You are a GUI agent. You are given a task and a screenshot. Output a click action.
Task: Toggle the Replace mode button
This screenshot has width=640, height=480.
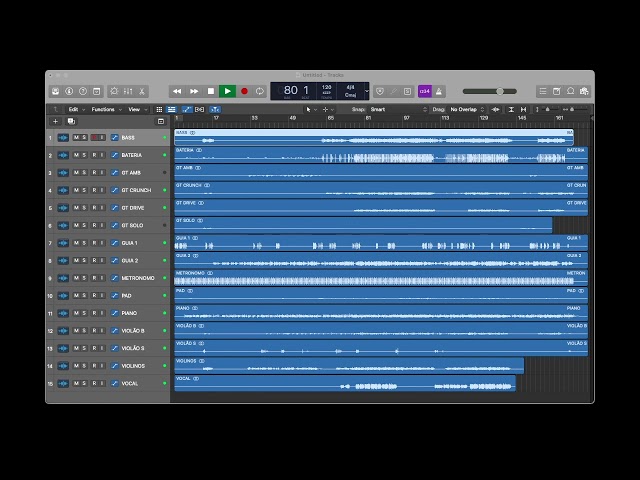click(380, 91)
